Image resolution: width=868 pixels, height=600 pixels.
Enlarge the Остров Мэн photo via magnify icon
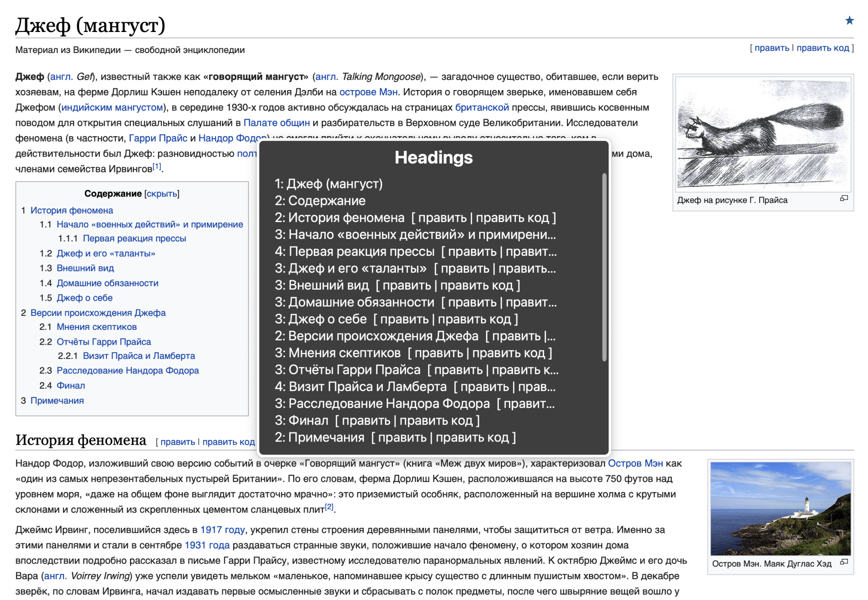[844, 562]
